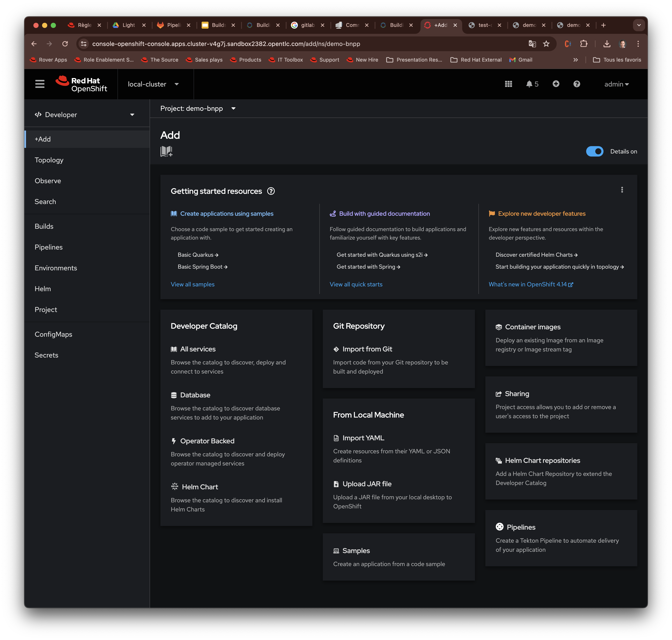Screen dimensions: 672x640
Task: Open Getting started resources kebab menu
Action: pos(622,190)
